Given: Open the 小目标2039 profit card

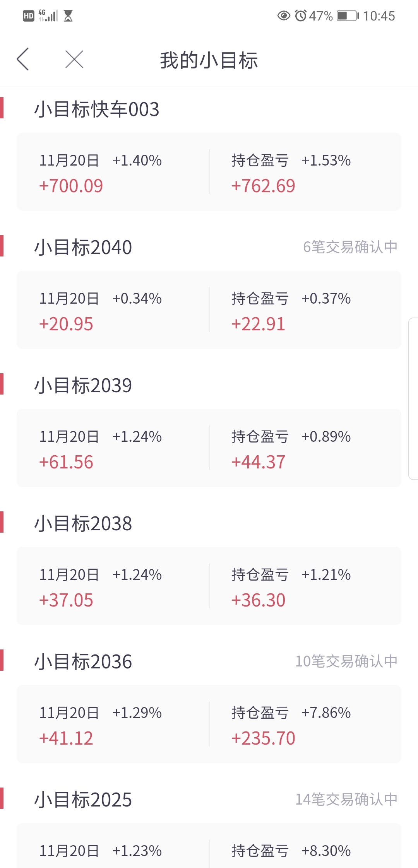Looking at the screenshot, I should pos(209,448).
